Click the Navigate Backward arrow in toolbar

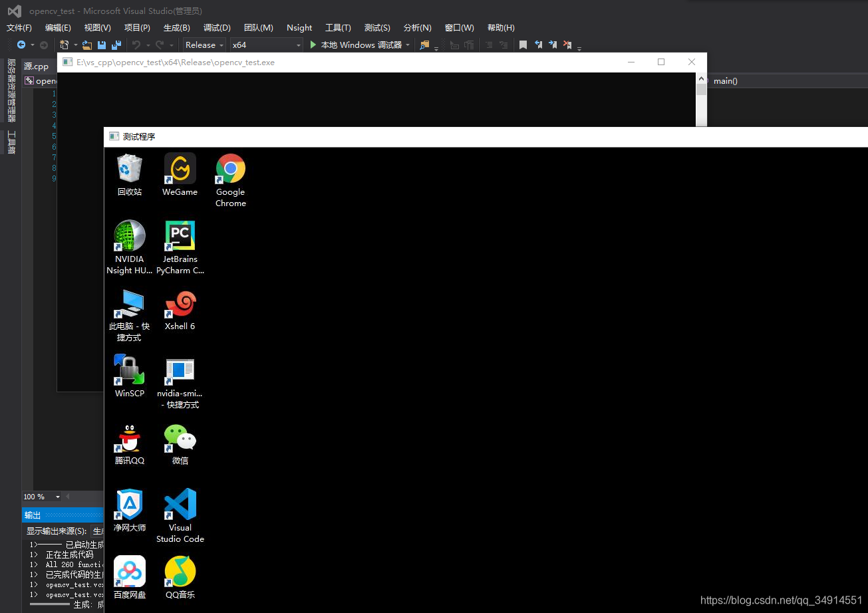coord(21,45)
